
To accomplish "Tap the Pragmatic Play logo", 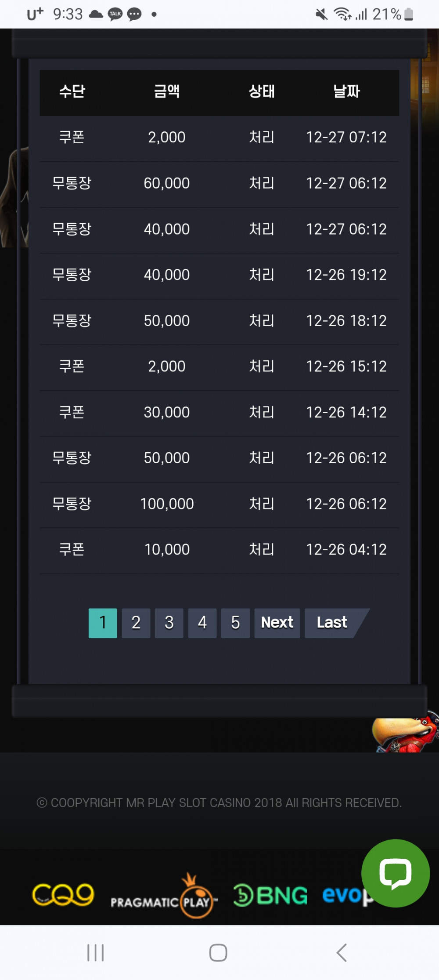I will pyautogui.click(x=164, y=896).
